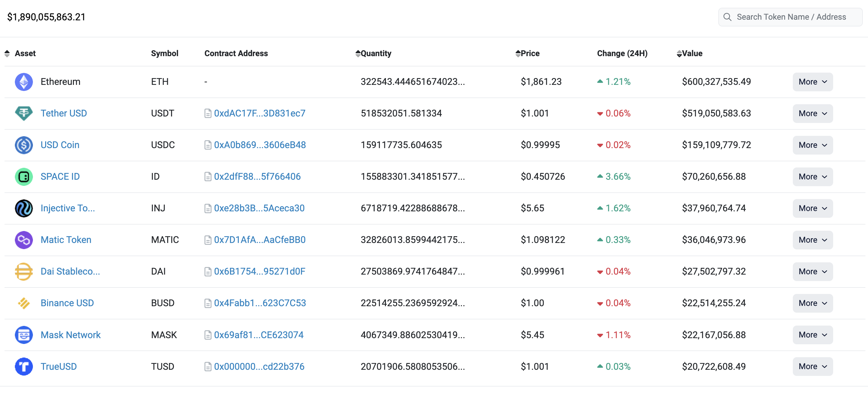
Task: Sort table by Value column
Action: [679, 54]
